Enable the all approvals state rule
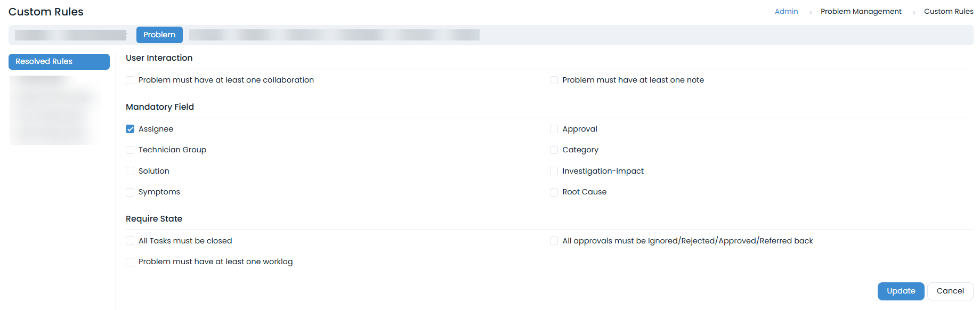 click(x=554, y=241)
